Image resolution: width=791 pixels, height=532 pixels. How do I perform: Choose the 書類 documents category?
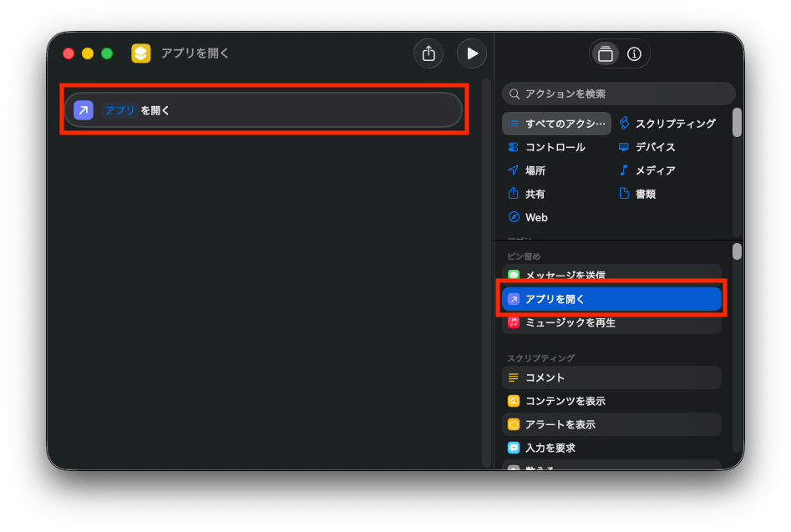(637, 194)
